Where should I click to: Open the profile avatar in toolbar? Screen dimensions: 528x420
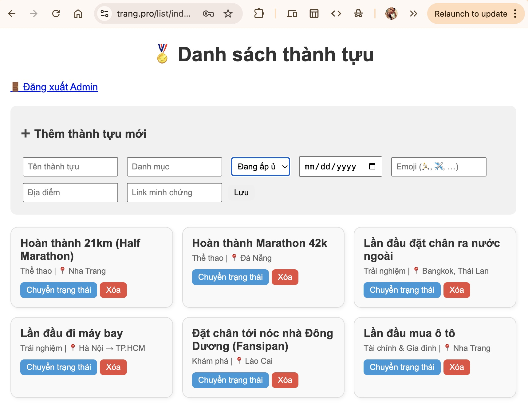(391, 14)
